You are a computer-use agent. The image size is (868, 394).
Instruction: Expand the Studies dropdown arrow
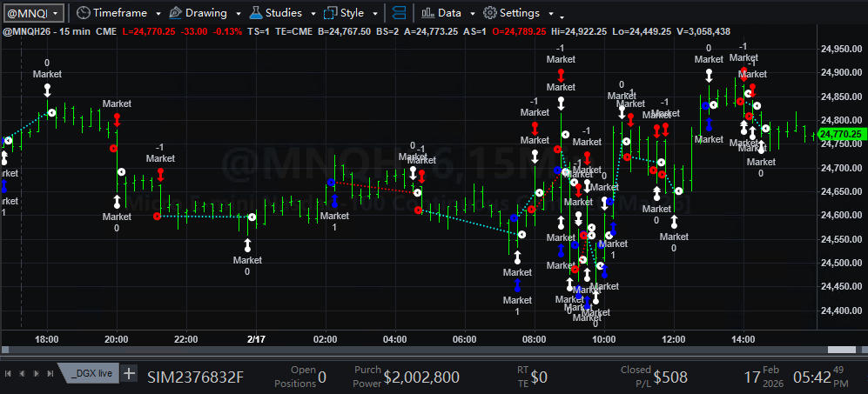click(310, 14)
